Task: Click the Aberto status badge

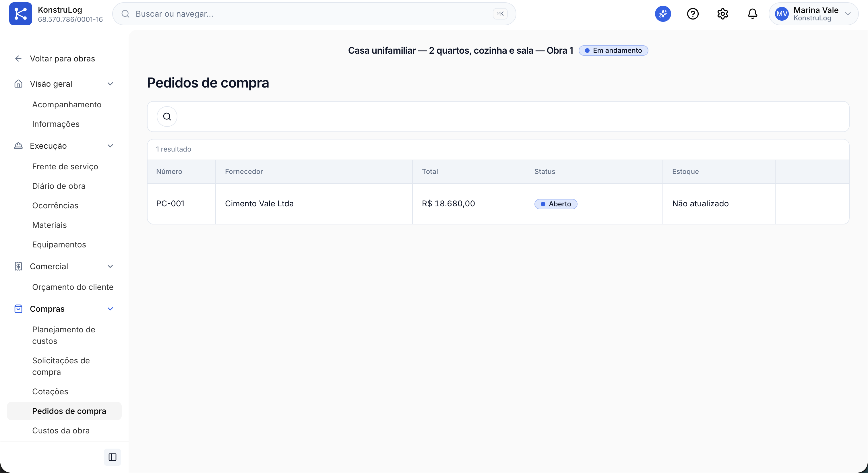Action: [556, 204]
